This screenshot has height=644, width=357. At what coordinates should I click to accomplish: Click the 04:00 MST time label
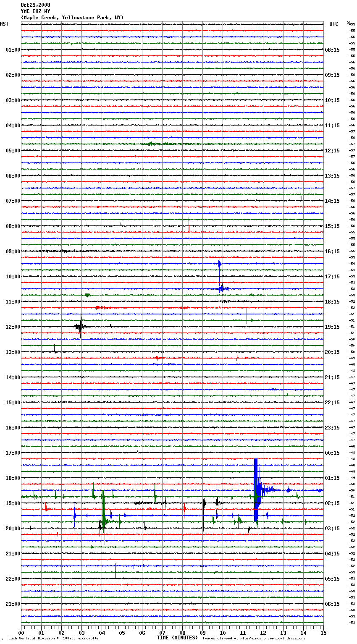click(13, 126)
